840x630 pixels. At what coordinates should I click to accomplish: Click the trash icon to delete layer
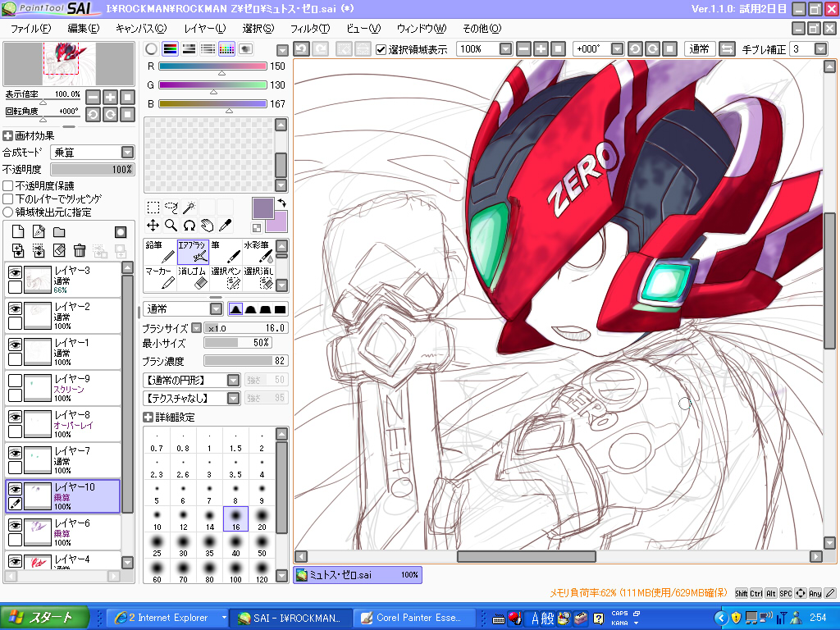tap(80, 251)
